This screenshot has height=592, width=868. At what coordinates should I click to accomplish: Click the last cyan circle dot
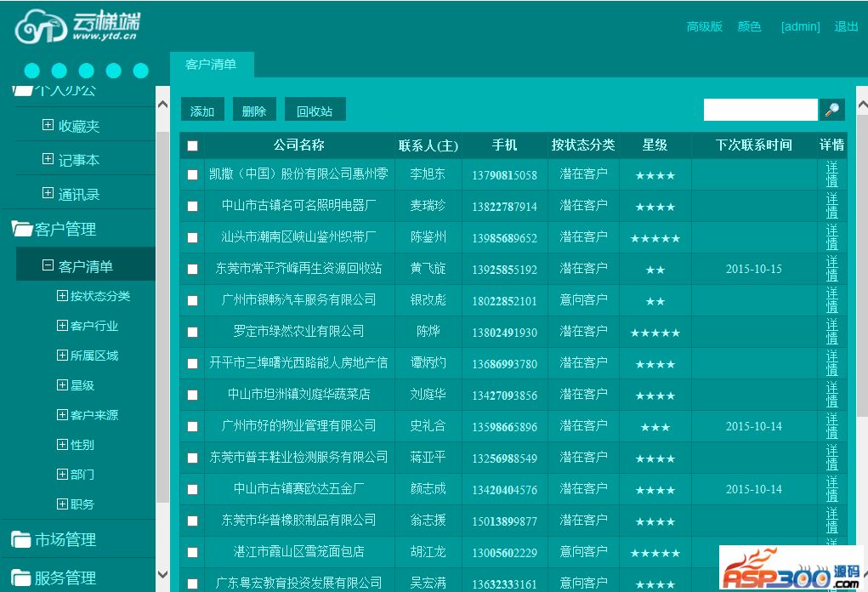(141, 71)
